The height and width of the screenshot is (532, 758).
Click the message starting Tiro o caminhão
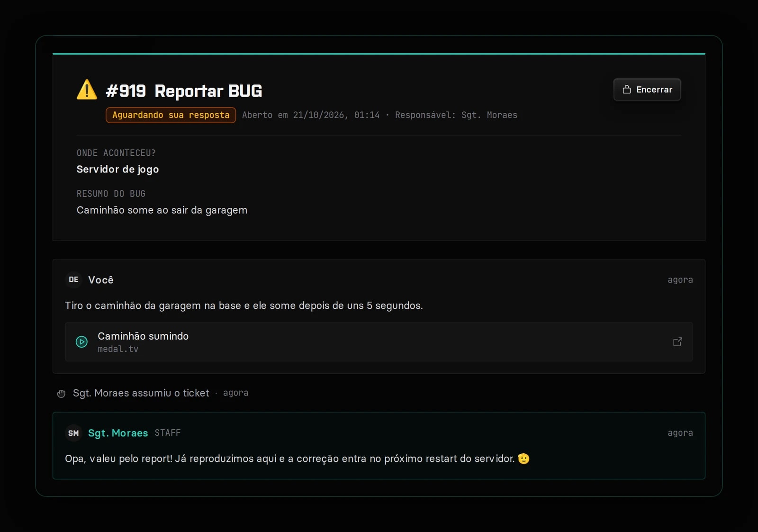(x=244, y=306)
